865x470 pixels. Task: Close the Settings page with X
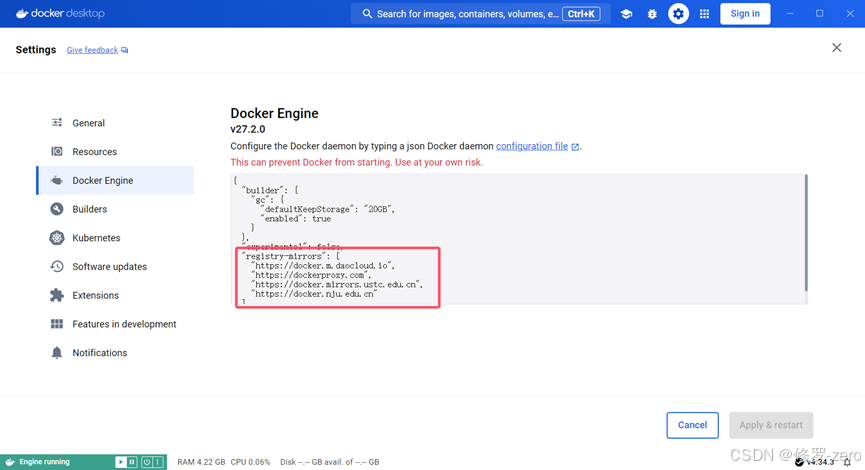tap(836, 48)
